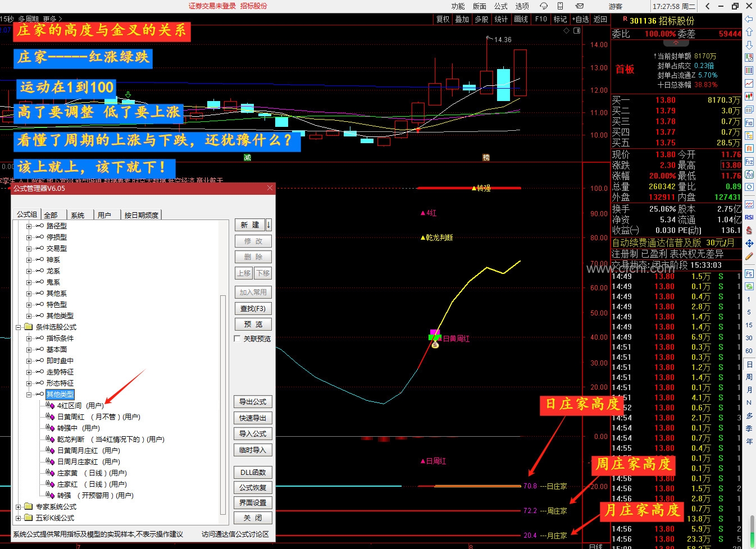Image resolution: width=756 pixels, height=549 pixels.
Task: Open the 功能 menu
Action: [x=458, y=6]
